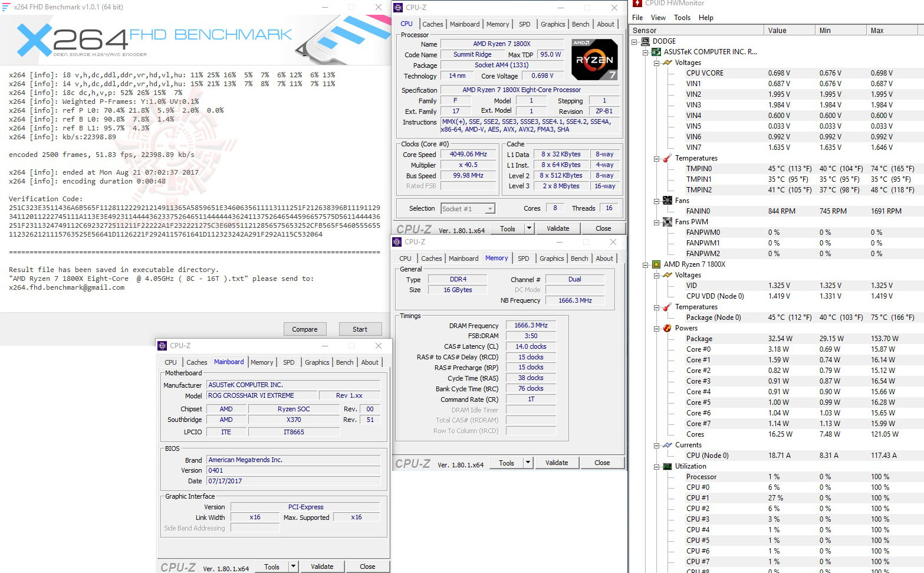Open the View menu in HWMonitor
The image size is (924, 573).
657,18
